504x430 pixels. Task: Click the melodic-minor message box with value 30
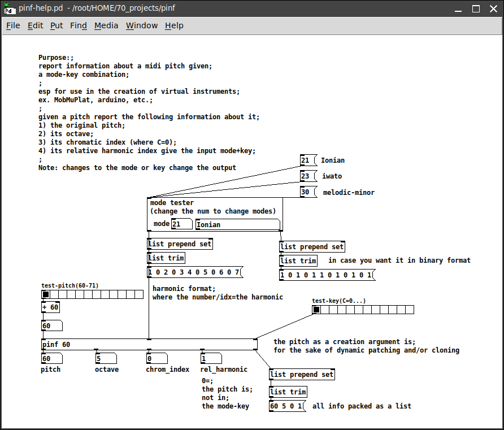pyautogui.click(x=309, y=192)
